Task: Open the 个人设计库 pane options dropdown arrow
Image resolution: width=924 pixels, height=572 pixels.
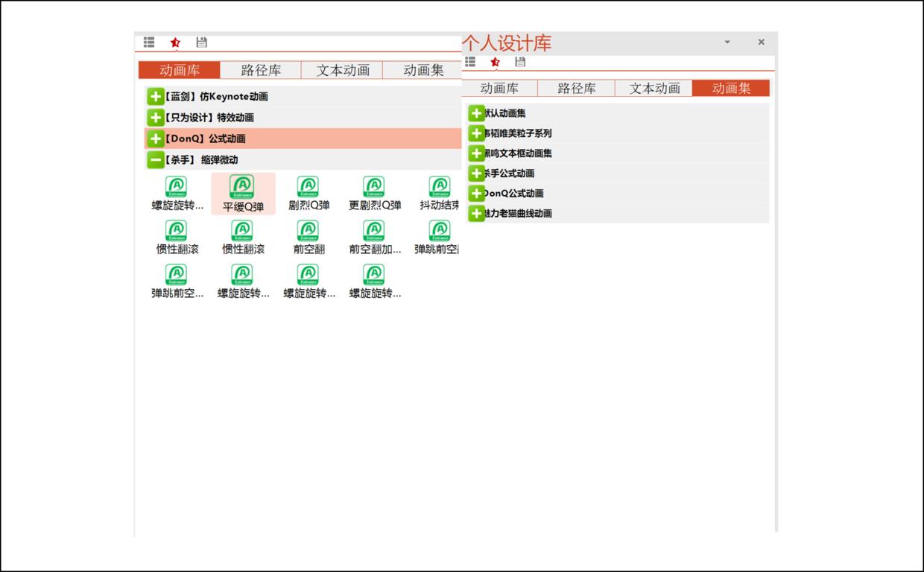Action: (x=727, y=42)
